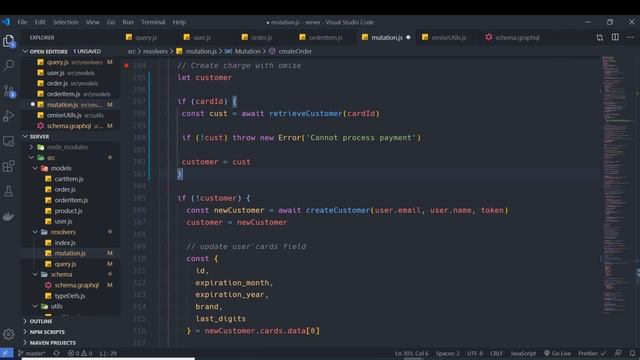Collapse the models folder
Image resolution: width=640 pixels, height=360 pixels.
coord(61,168)
